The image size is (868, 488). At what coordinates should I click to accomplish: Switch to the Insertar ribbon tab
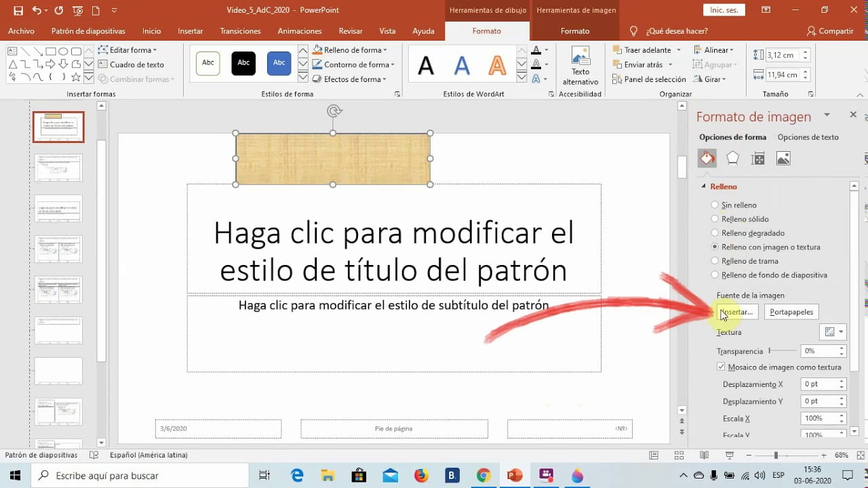click(x=190, y=31)
